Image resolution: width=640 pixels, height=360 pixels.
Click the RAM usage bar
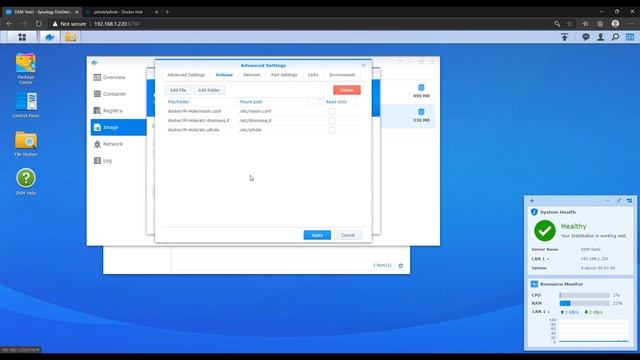coord(584,303)
